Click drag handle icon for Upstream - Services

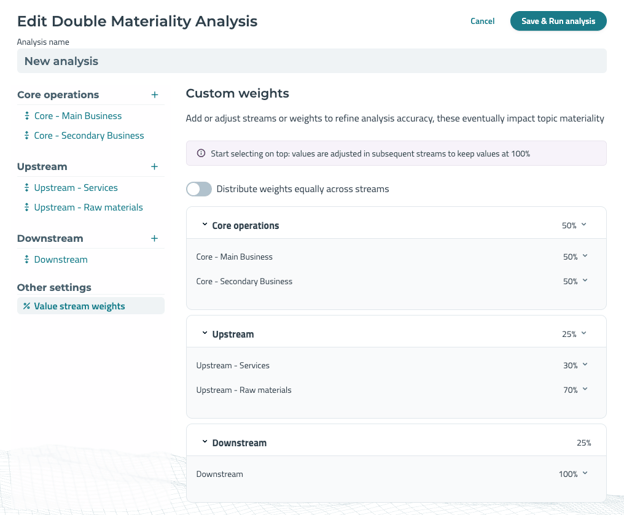pyautogui.click(x=27, y=188)
